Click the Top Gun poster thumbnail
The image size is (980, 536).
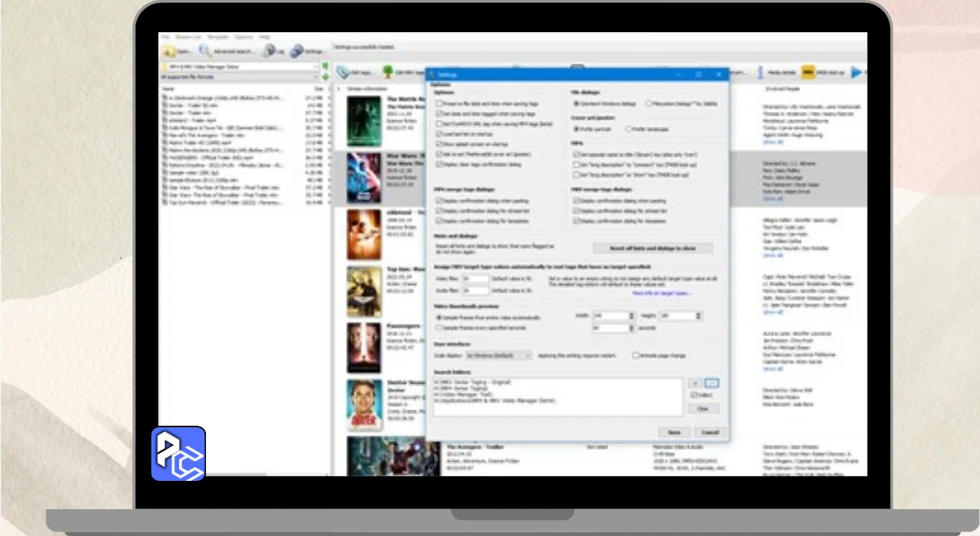(x=364, y=291)
